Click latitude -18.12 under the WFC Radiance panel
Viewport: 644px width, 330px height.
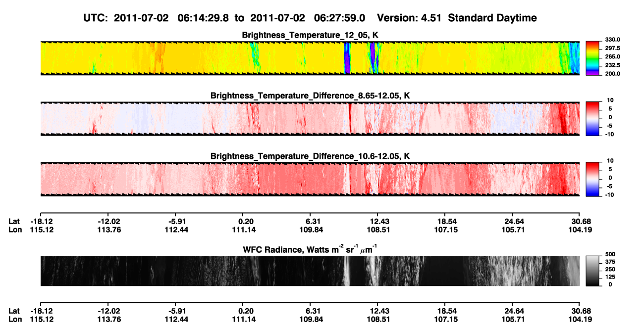point(42,311)
